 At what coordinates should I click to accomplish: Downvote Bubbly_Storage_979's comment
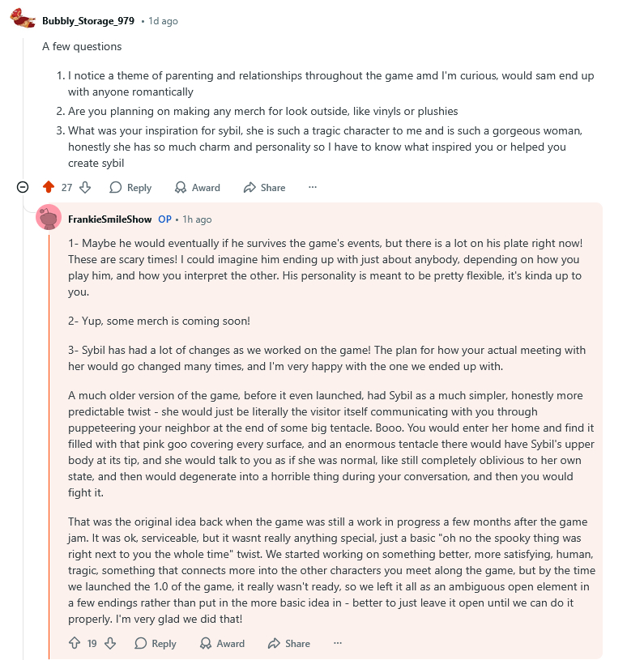click(x=85, y=187)
